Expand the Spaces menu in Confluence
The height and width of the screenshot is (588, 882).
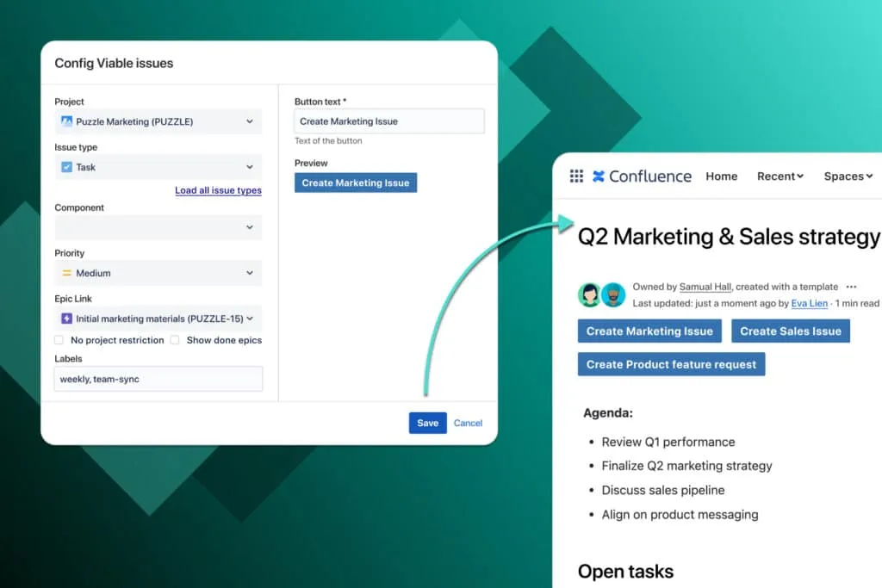tap(848, 176)
